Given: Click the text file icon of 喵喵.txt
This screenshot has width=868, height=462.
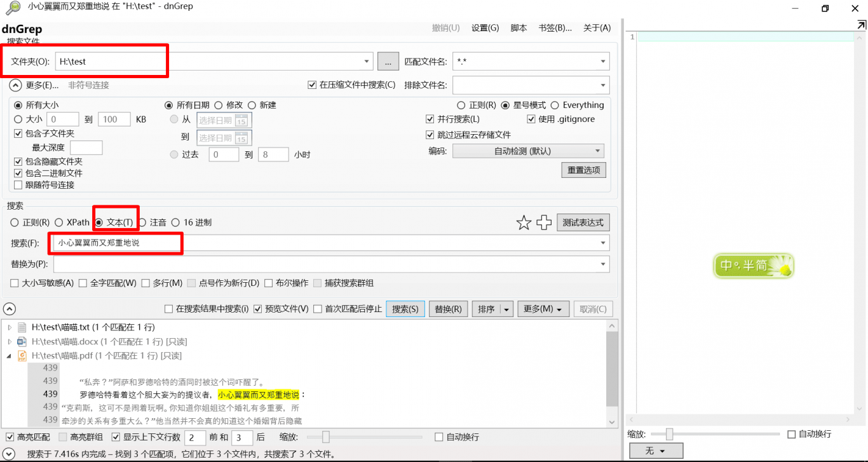Looking at the screenshot, I should (22, 327).
